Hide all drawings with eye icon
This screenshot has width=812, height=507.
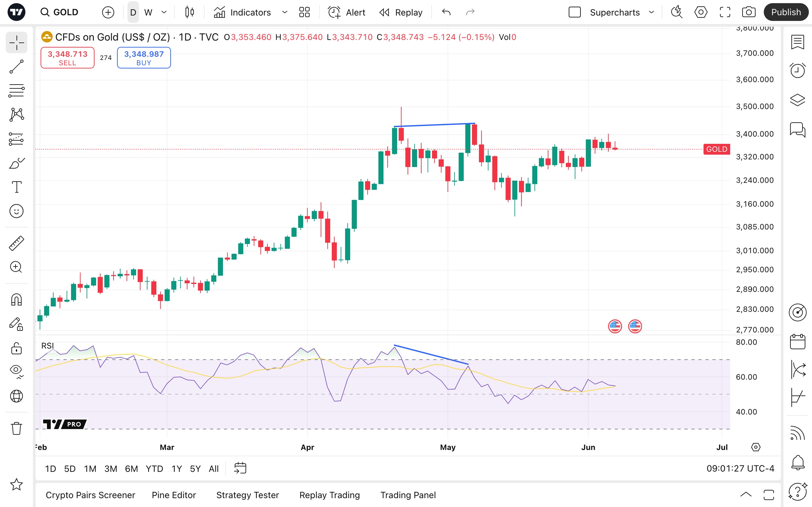pyautogui.click(x=16, y=370)
